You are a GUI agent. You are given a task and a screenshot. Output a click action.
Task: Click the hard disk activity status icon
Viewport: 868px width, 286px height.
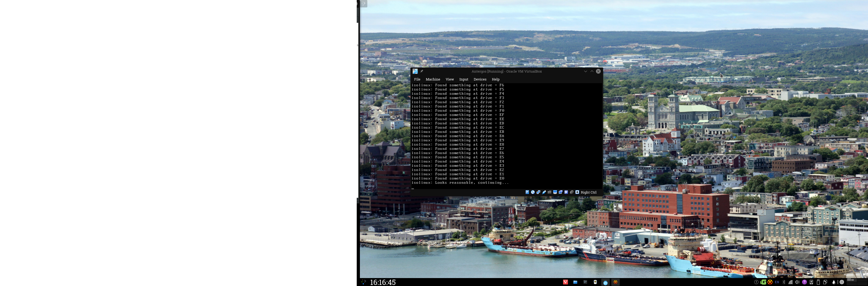click(527, 192)
